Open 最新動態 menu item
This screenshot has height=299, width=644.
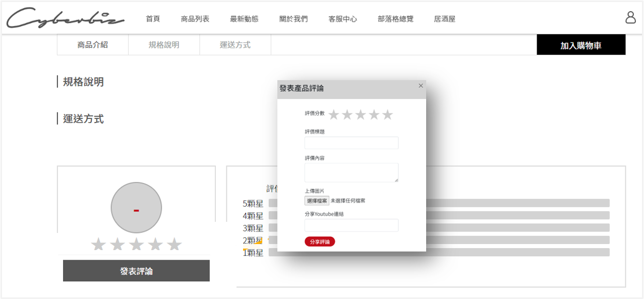[244, 19]
